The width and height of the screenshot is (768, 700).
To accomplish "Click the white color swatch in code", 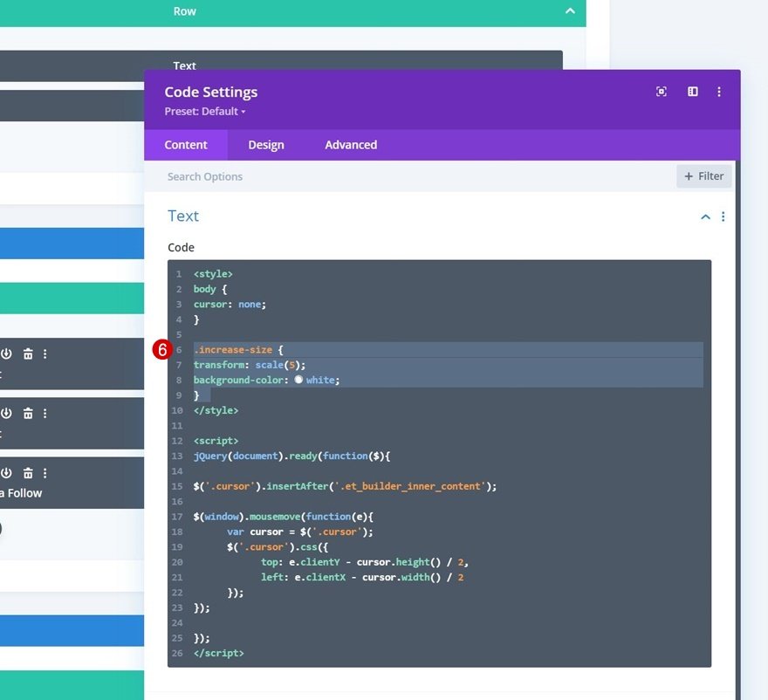I will [x=298, y=380].
